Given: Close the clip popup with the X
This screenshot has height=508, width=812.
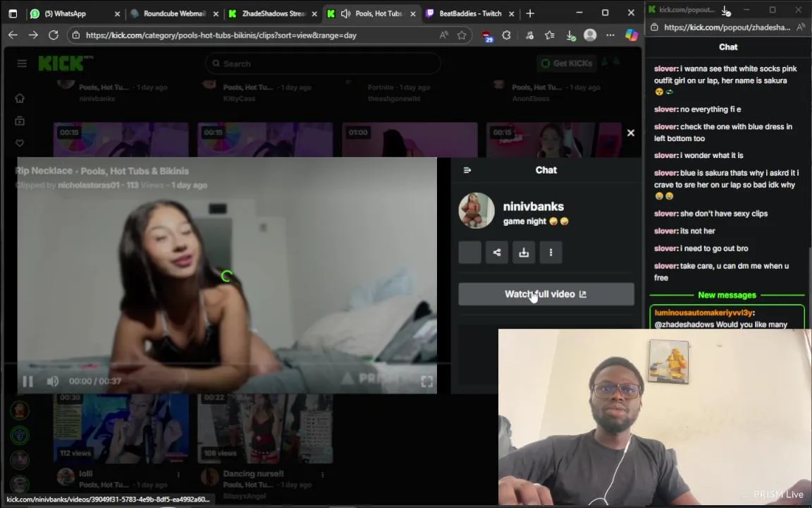Looking at the screenshot, I should point(631,133).
